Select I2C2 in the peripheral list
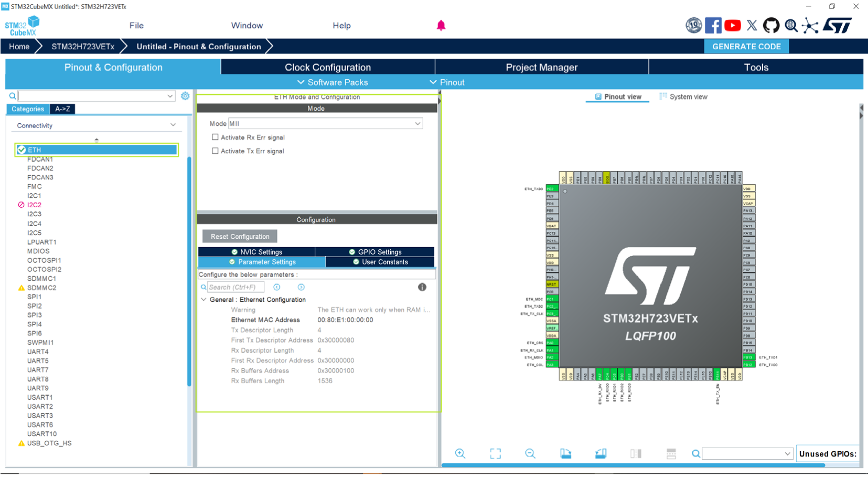 click(34, 205)
